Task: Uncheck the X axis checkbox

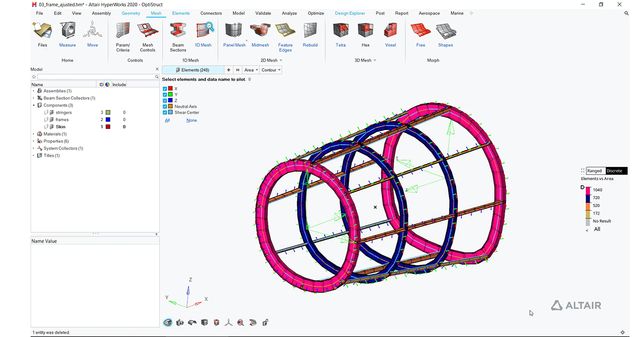Action: coord(165,89)
